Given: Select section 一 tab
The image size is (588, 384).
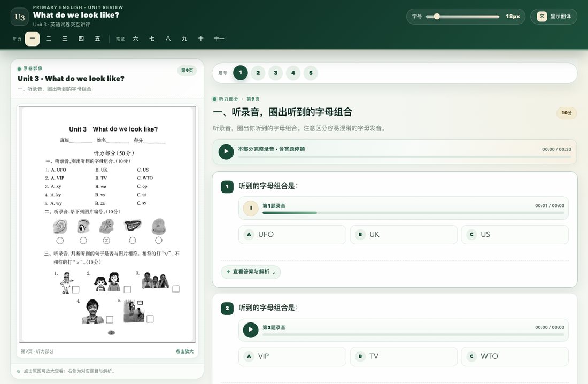Looking at the screenshot, I should pyautogui.click(x=32, y=39).
